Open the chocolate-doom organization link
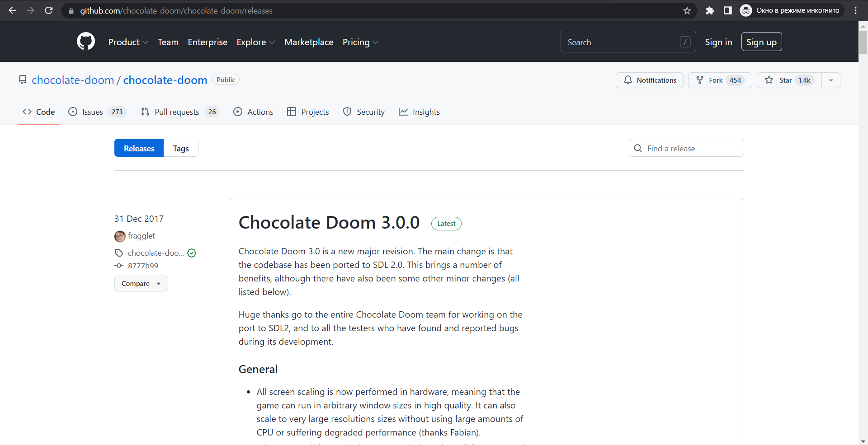This screenshot has height=445, width=868. pos(73,80)
